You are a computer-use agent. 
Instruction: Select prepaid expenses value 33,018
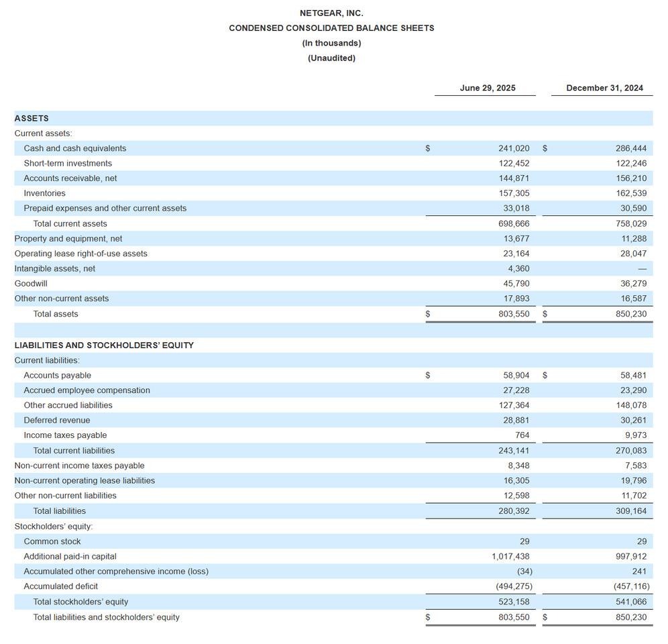pyautogui.click(x=516, y=208)
